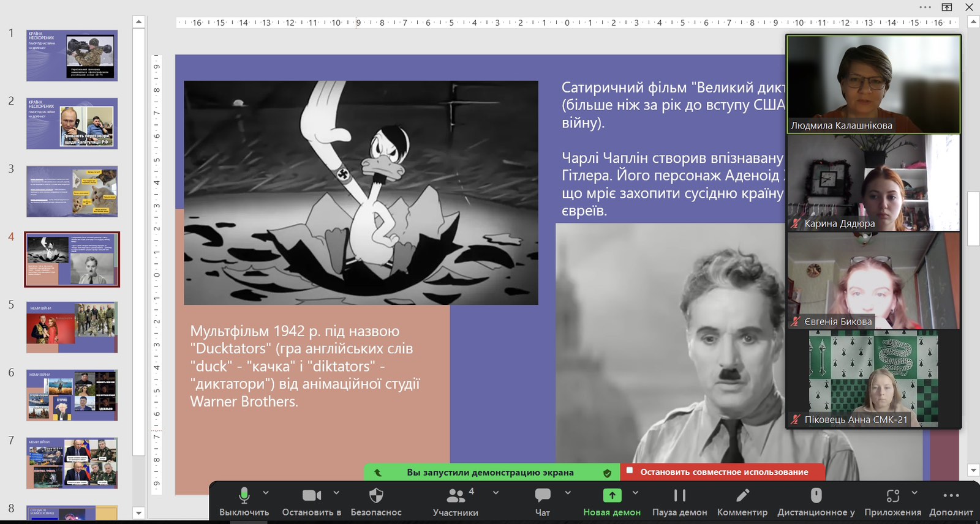980x524 pixels.
Task: Open Приложения apps icon
Action: (893, 495)
